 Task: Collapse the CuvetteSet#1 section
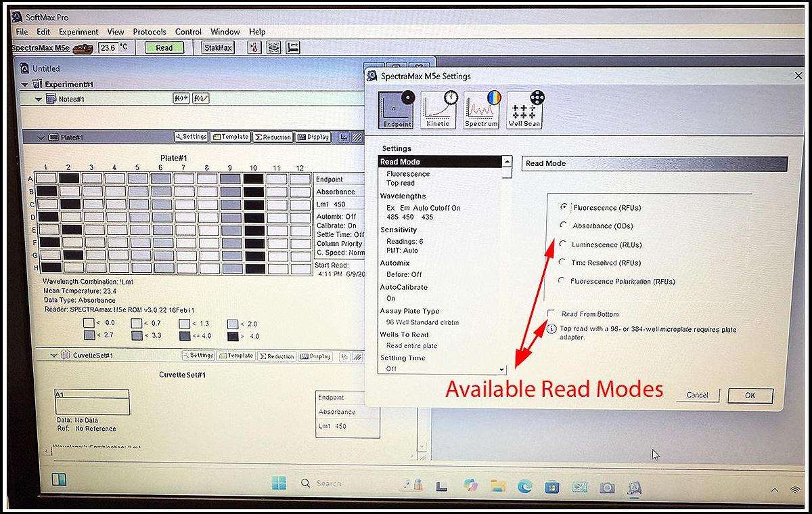click(54, 355)
